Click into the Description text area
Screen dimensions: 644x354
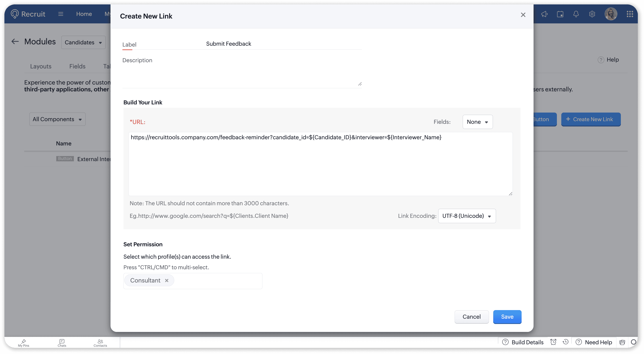[242, 75]
